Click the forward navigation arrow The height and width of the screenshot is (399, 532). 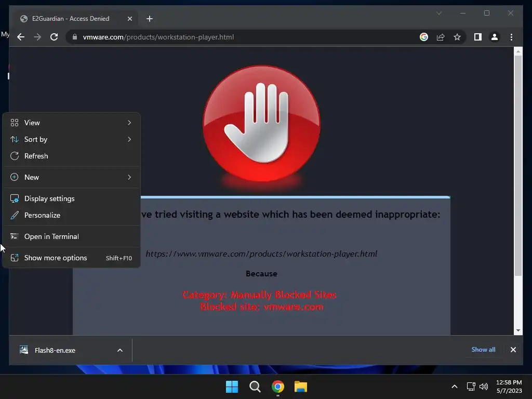[x=37, y=37]
